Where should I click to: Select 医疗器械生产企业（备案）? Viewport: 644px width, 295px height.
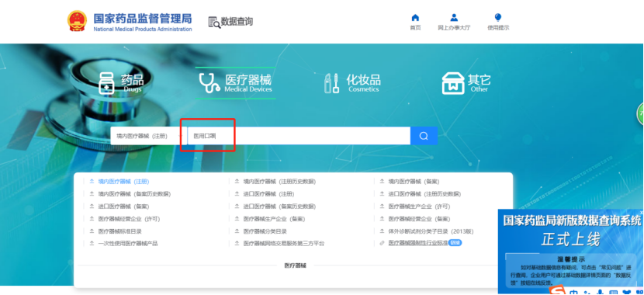pyautogui.click(x=275, y=219)
